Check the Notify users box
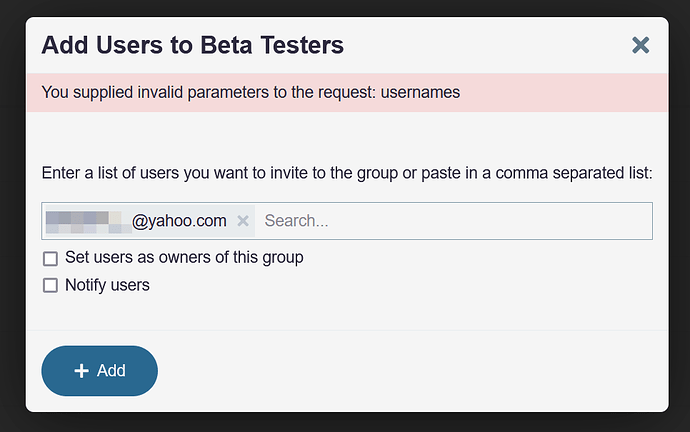 50,285
